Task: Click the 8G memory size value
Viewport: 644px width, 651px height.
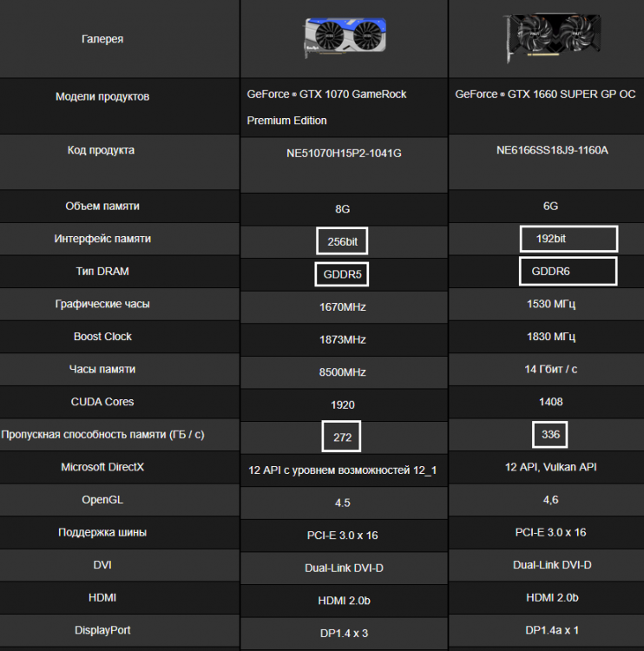Action: [x=343, y=209]
